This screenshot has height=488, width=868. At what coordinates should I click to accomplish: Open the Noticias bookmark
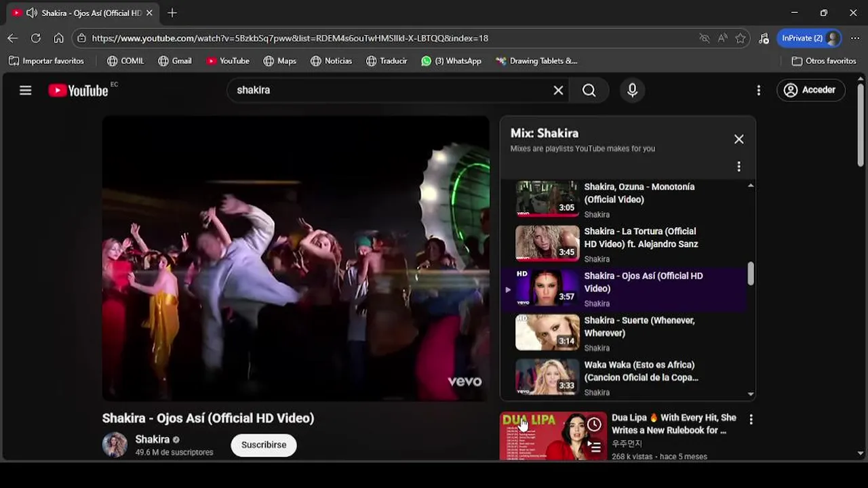pyautogui.click(x=332, y=61)
